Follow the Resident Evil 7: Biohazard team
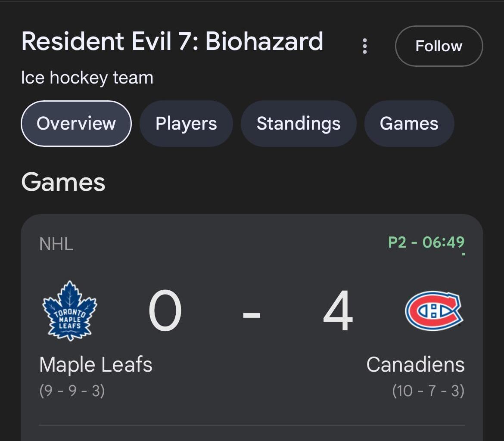 point(438,46)
